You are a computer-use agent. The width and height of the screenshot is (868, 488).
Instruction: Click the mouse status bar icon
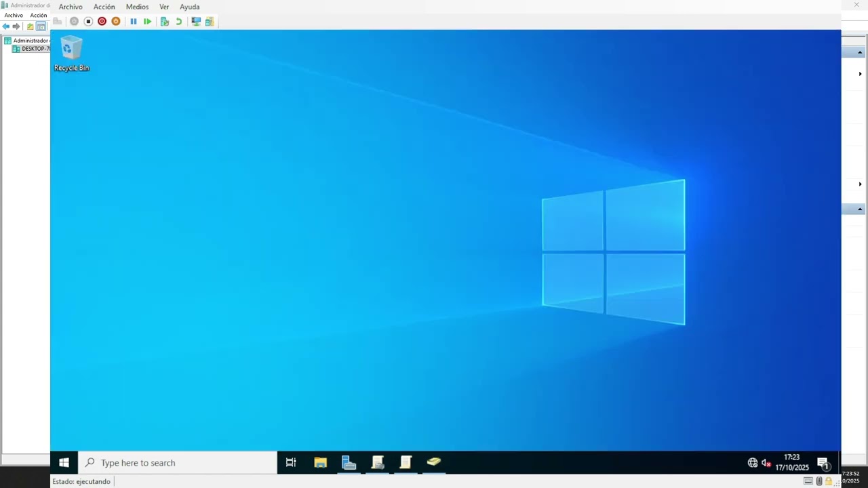click(x=818, y=481)
